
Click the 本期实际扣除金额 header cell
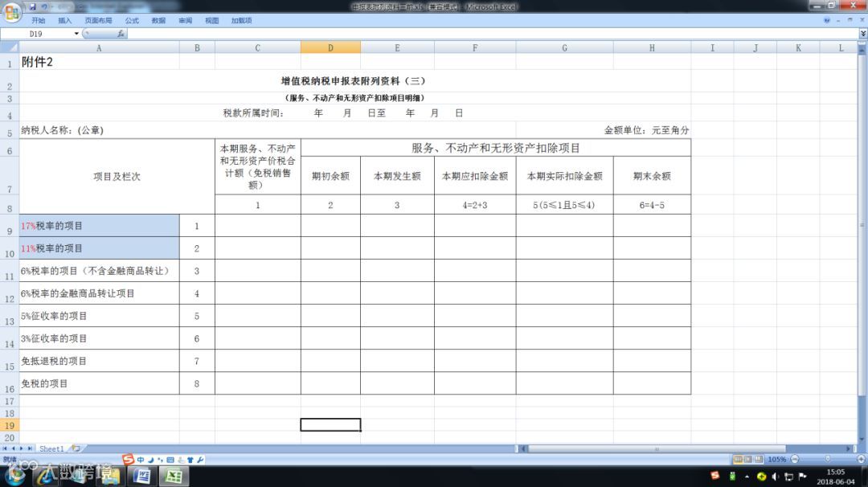(x=565, y=176)
